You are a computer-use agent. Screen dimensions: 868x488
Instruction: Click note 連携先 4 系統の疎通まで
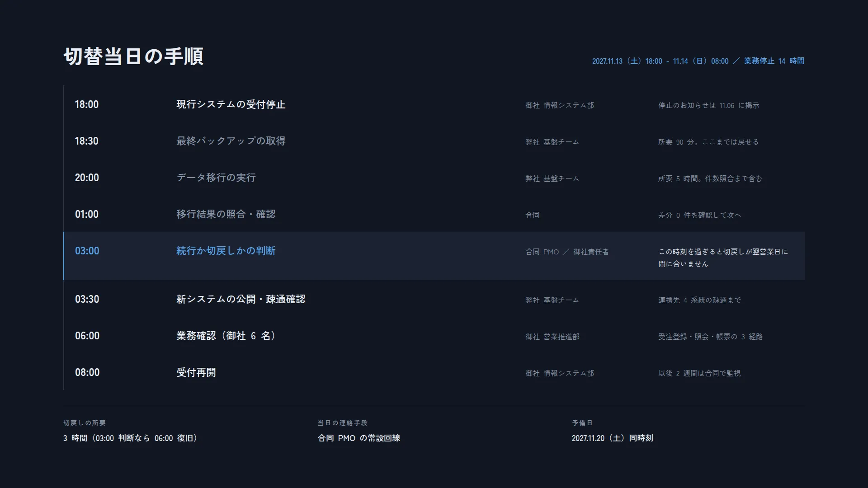coord(699,300)
